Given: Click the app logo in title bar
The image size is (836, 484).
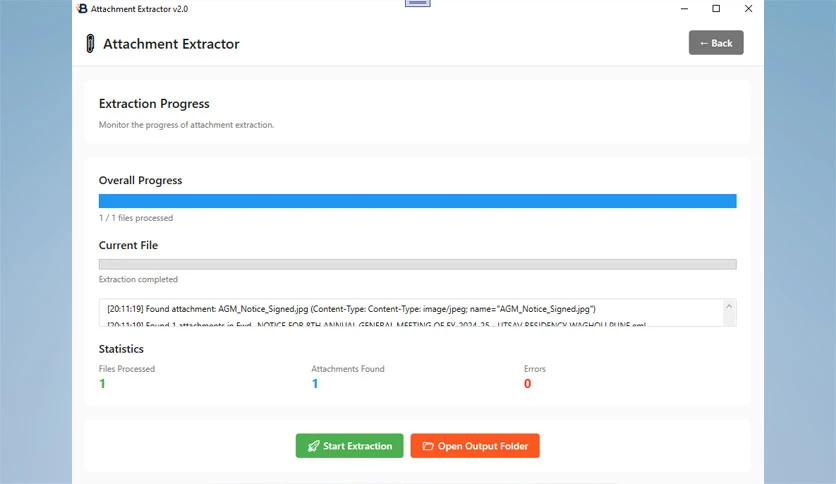Looking at the screenshot, I should 82,9.
